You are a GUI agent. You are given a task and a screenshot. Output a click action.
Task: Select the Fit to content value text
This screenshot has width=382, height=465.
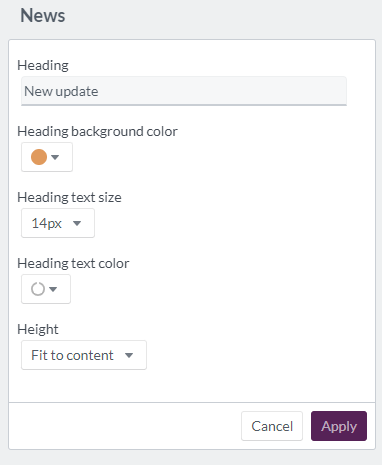coord(72,355)
